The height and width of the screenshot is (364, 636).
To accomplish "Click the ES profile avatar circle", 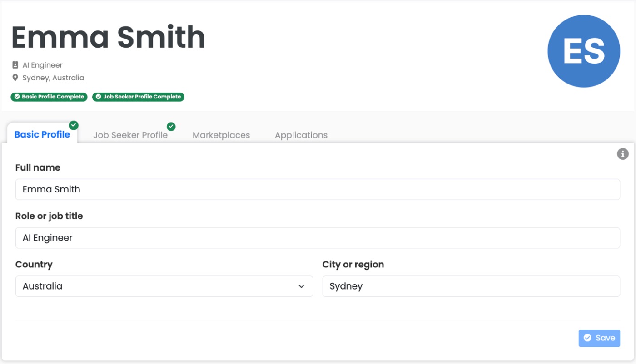I will 584,51.
